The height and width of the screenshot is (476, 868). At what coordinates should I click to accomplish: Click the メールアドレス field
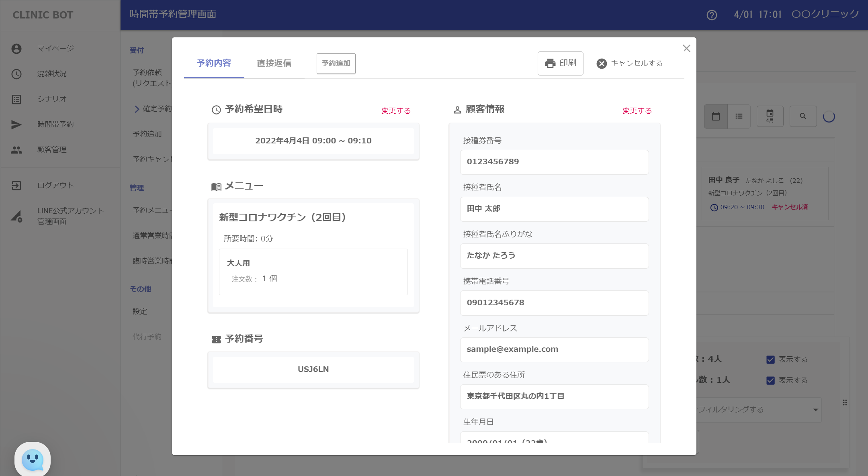554,349
